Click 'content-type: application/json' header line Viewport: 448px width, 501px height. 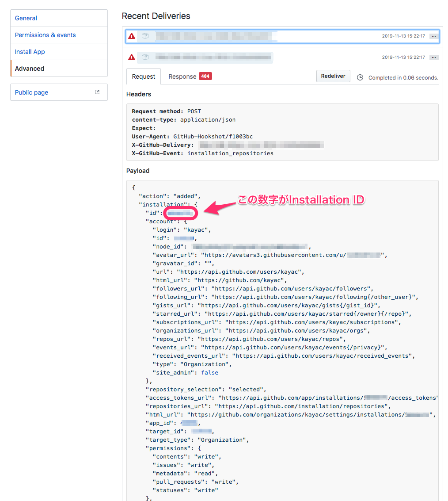point(184,119)
